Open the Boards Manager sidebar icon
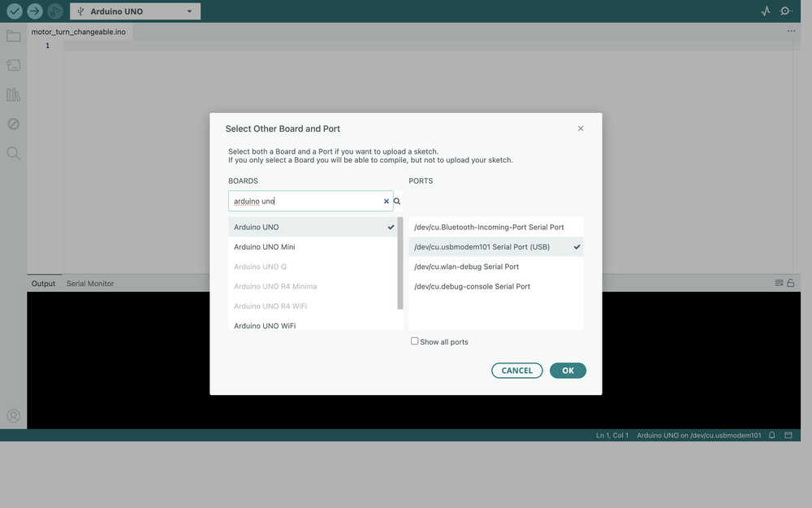 coord(13,65)
